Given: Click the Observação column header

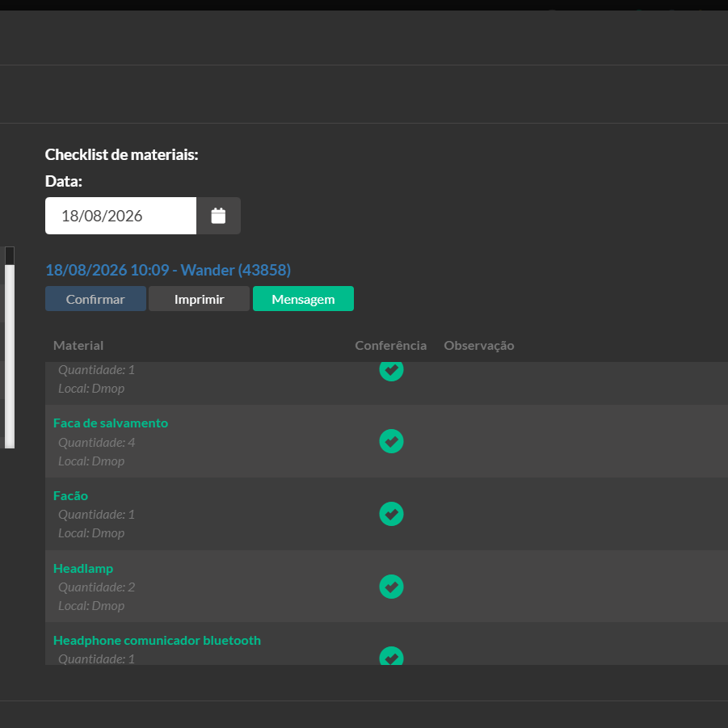Looking at the screenshot, I should 479,346.
